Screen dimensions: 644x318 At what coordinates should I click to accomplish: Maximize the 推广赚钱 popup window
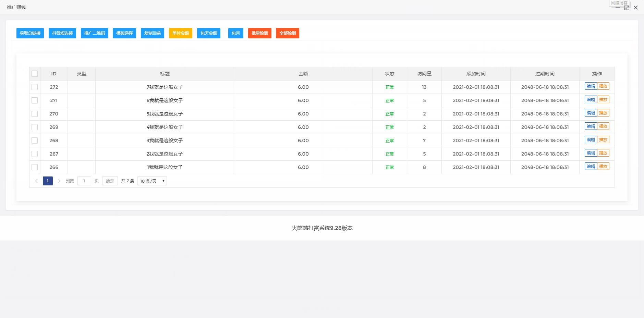click(627, 8)
